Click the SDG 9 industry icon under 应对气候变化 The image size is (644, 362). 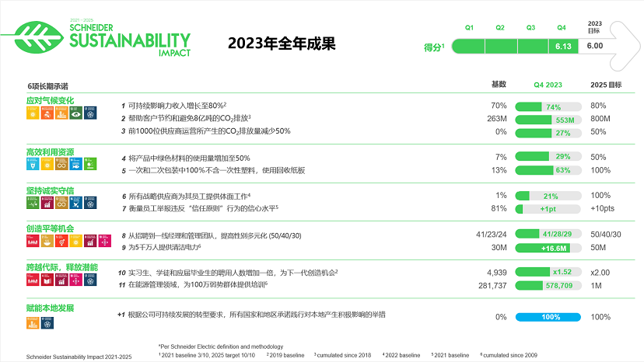coord(47,113)
